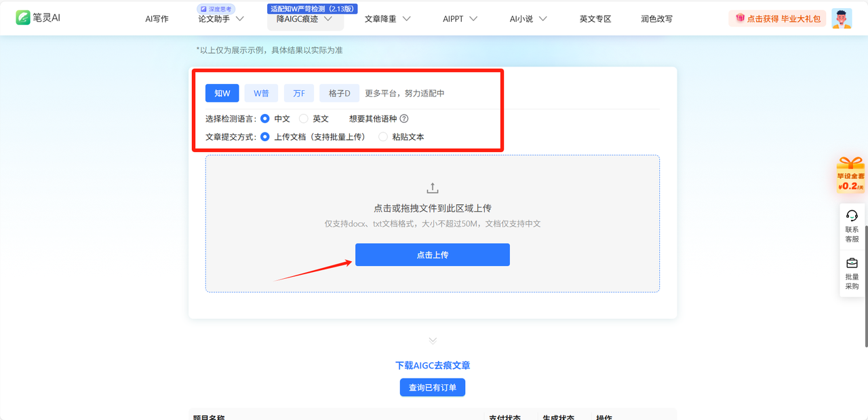Switch to the W普 platform tab
868x420 pixels.
point(262,93)
